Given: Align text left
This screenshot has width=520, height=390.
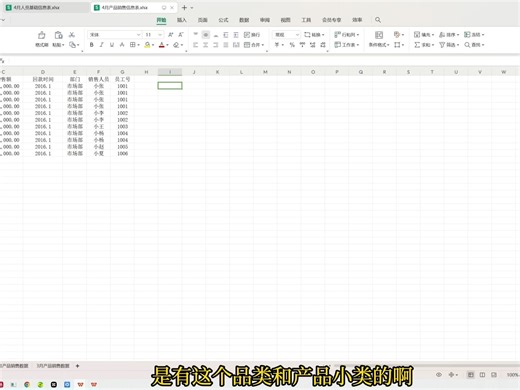Looking at the screenshot, I should tap(196, 45).
